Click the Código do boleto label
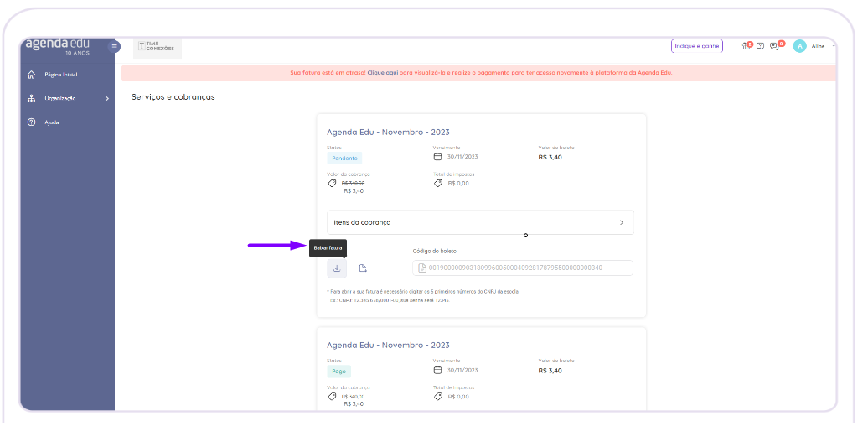Screen dimensions: 868x447 (x=435, y=252)
